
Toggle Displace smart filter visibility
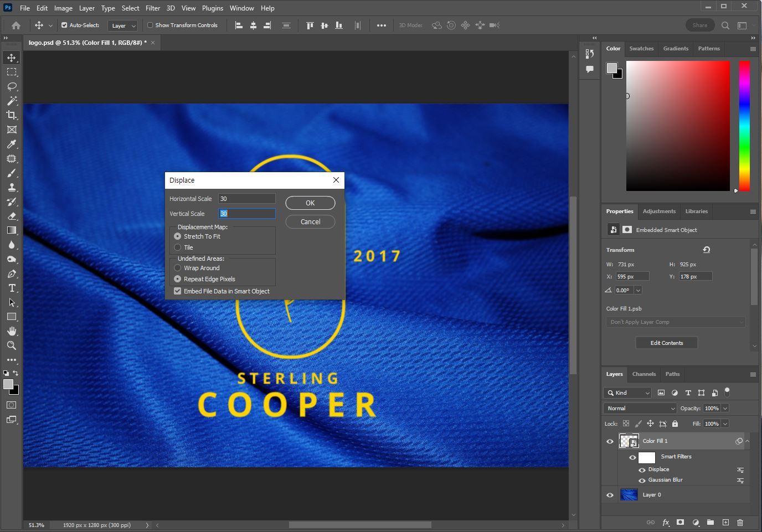click(642, 469)
